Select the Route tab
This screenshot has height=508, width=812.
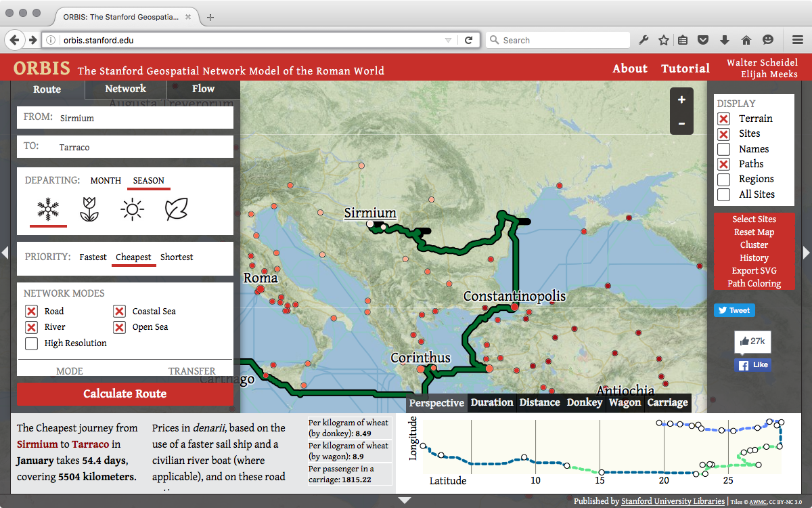[47, 89]
